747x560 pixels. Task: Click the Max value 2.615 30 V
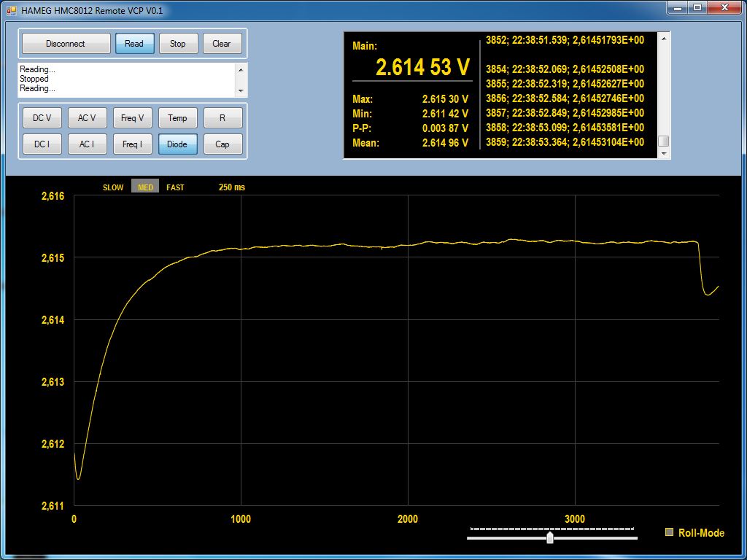point(445,99)
